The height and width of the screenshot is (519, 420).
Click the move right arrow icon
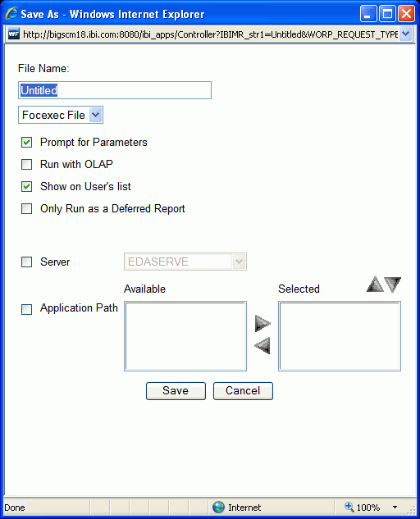tap(262, 323)
